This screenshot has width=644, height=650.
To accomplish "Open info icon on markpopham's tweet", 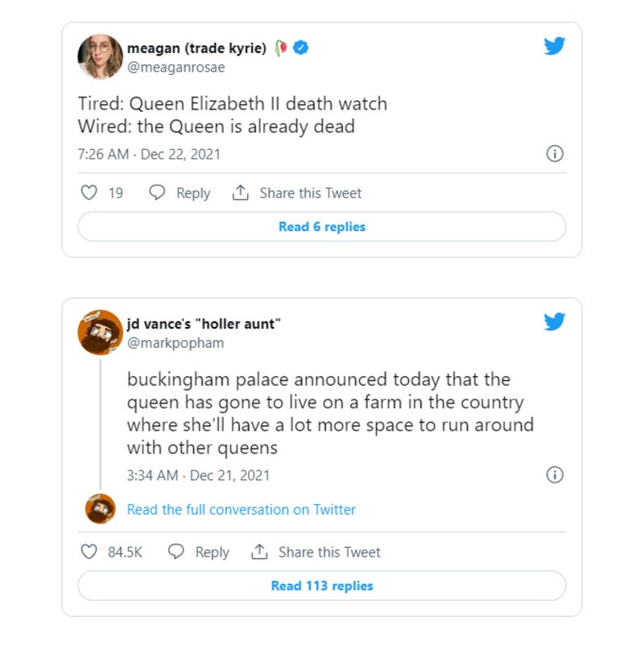I will coord(555,474).
